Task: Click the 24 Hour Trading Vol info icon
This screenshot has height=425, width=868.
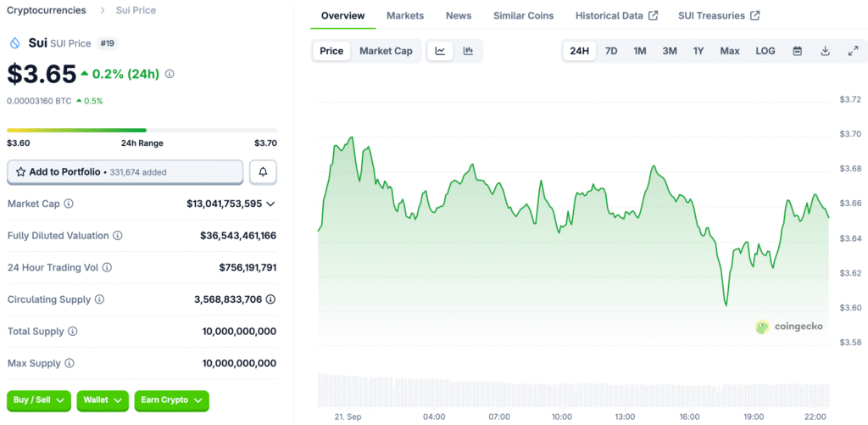Action: click(x=108, y=267)
